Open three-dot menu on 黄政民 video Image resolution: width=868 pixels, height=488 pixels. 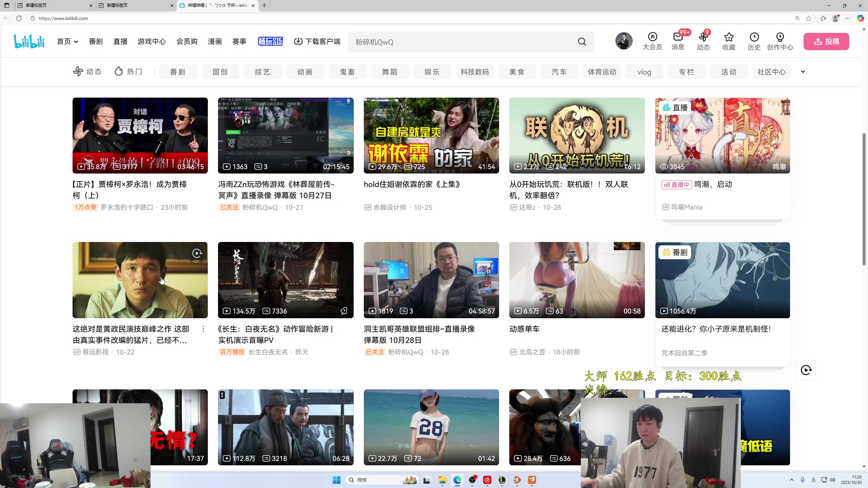coord(203,329)
